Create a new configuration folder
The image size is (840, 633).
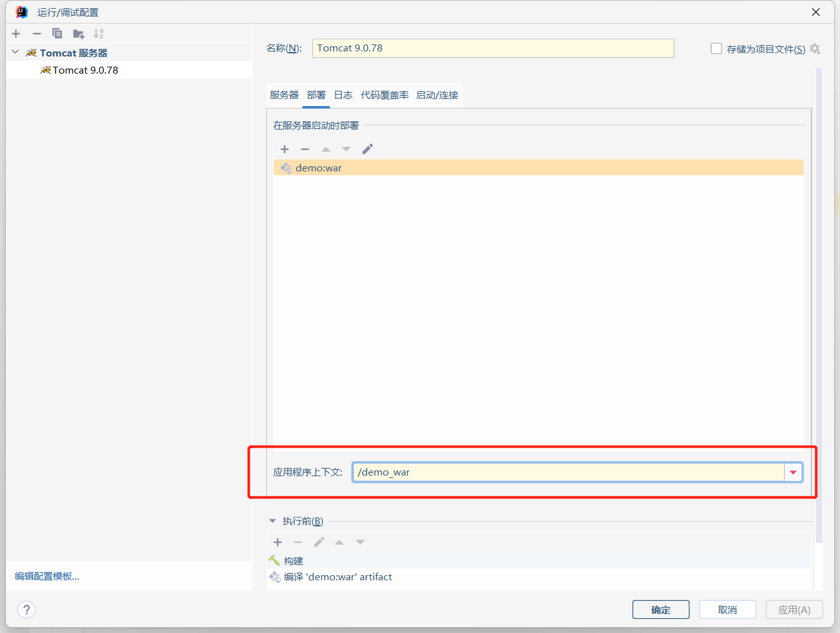click(78, 34)
